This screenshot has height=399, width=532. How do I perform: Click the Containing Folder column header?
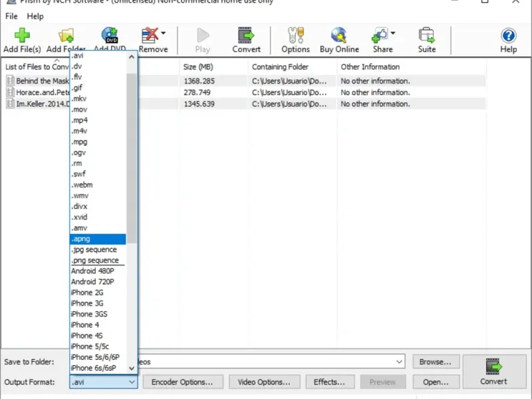293,67
